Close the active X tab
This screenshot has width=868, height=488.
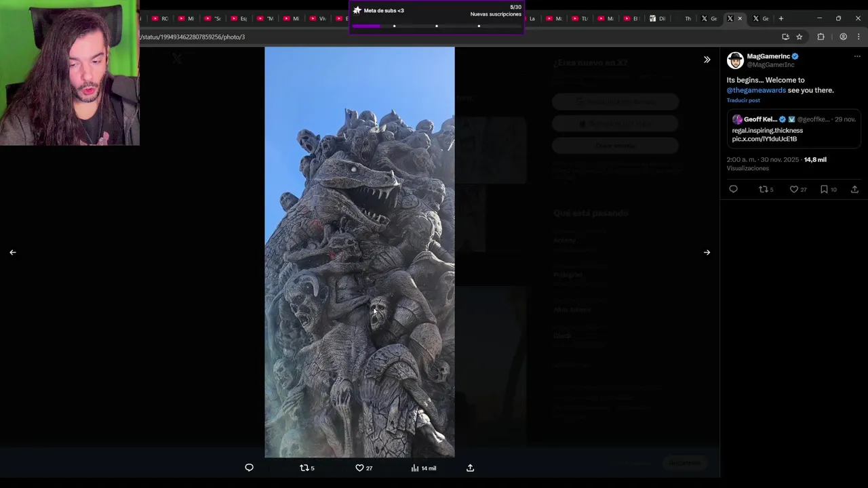(x=740, y=18)
